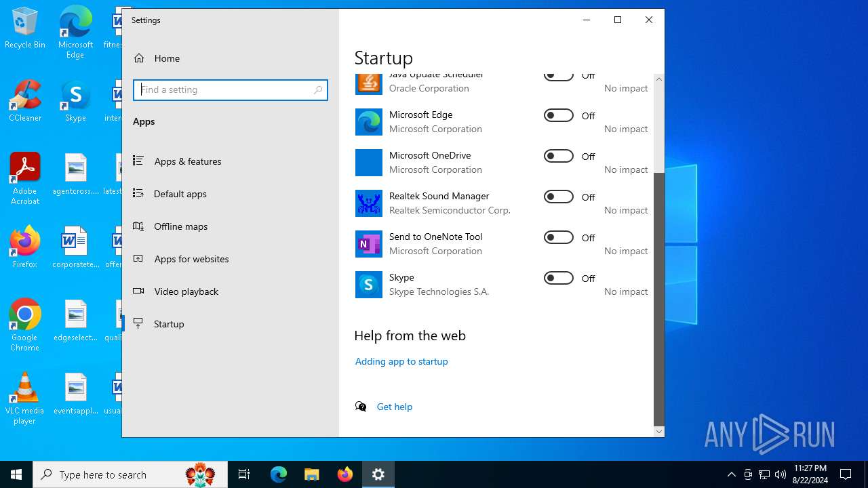
Task: Click the Send to OneNote Tool icon
Action: coord(368,244)
